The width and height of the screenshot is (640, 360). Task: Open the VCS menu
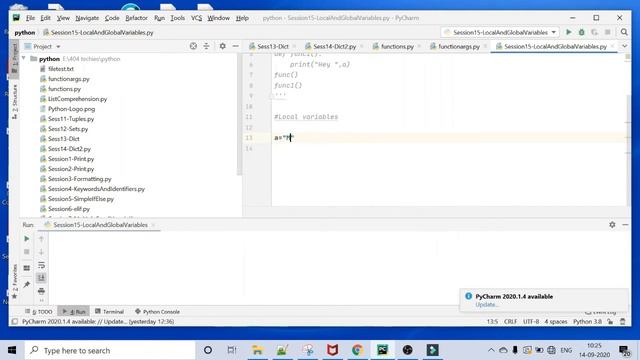click(196, 18)
